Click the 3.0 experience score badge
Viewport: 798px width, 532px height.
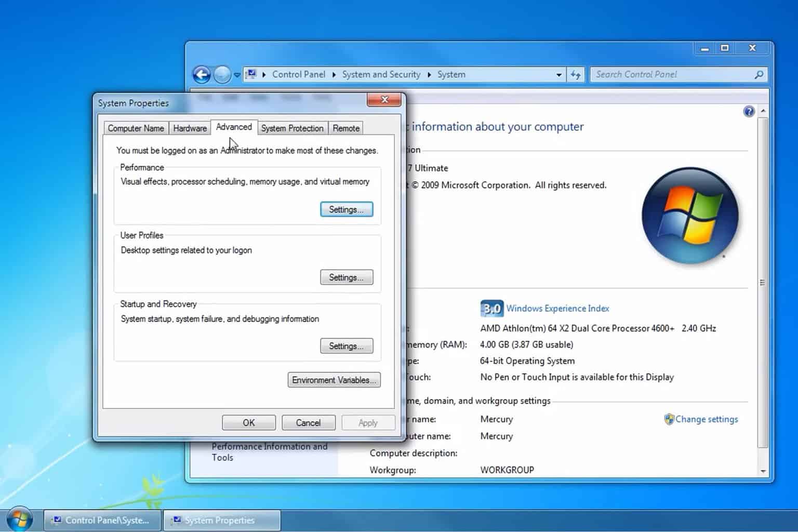491,309
